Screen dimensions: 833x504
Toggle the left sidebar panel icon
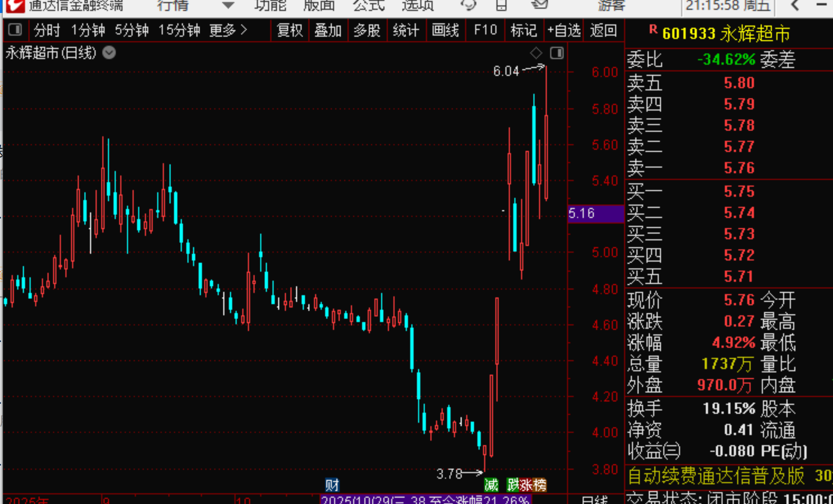(15, 30)
